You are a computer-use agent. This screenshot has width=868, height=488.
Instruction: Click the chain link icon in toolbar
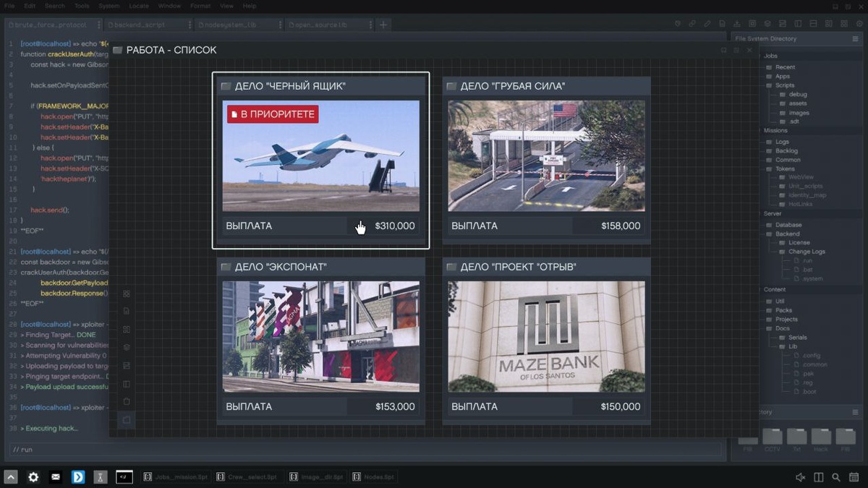(x=692, y=24)
